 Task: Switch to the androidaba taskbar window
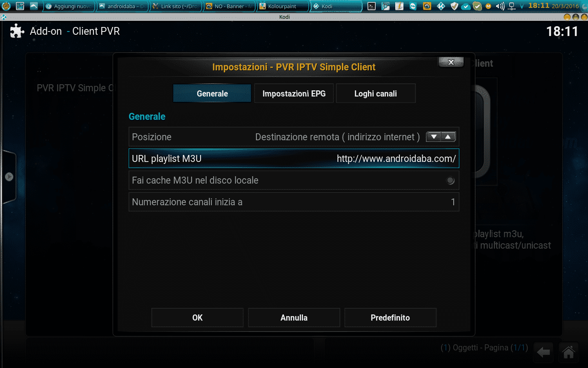[122, 7]
